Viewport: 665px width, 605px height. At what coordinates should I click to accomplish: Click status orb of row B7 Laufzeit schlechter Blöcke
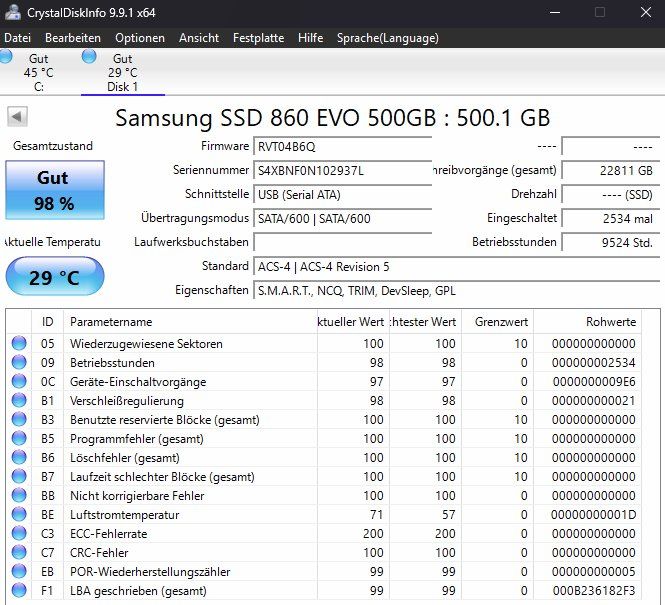click(x=19, y=476)
